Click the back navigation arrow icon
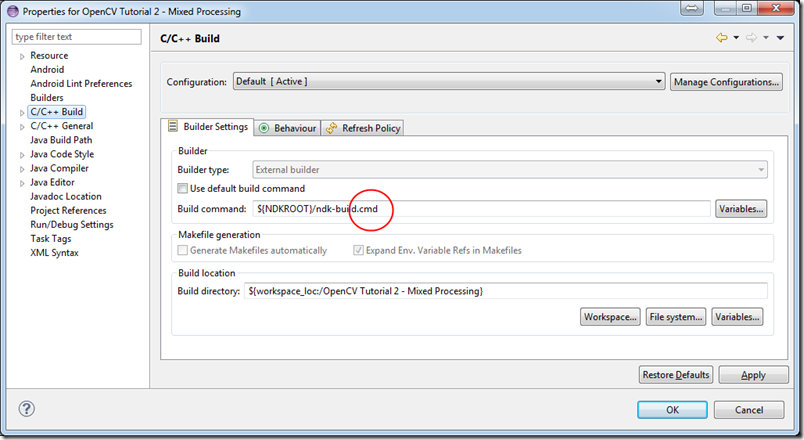Image resolution: width=804 pixels, height=440 pixels. [x=722, y=37]
